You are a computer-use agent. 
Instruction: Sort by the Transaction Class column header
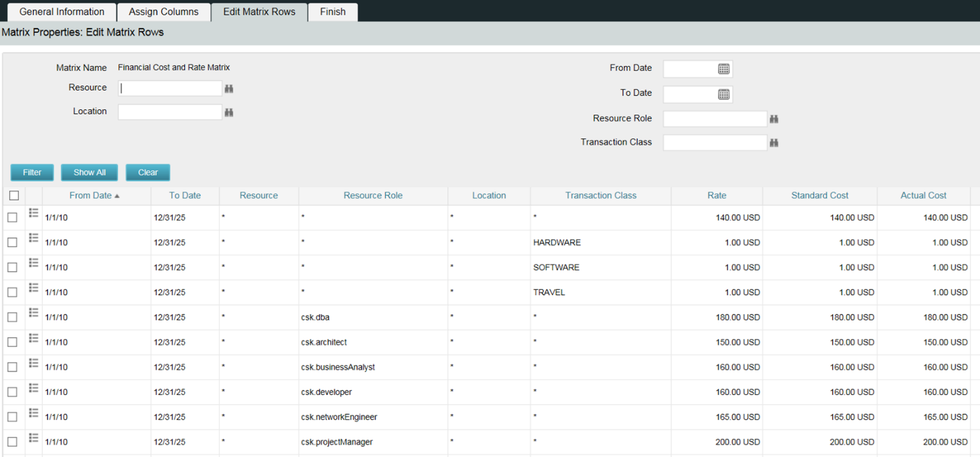(x=601, y=195)
